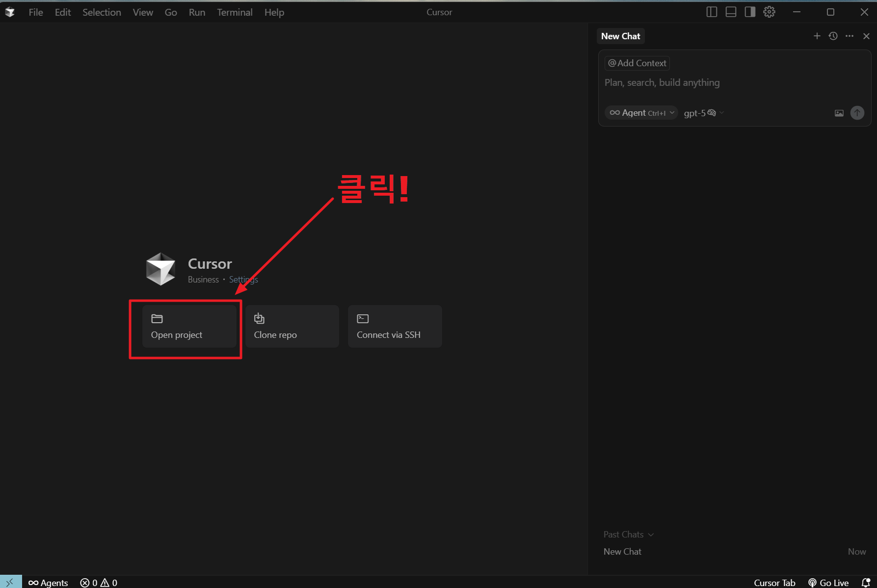
Task: Click the folder icon in Open project
Action: click(157, 319)
